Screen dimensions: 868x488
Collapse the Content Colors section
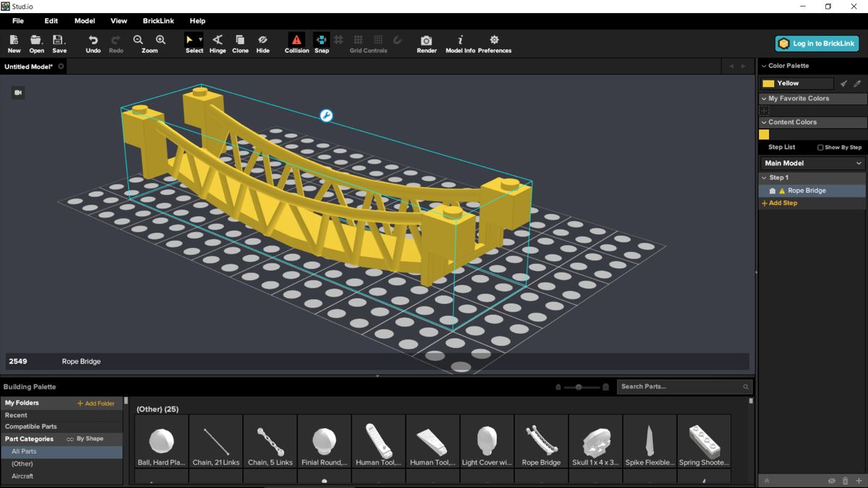[762, 121]
